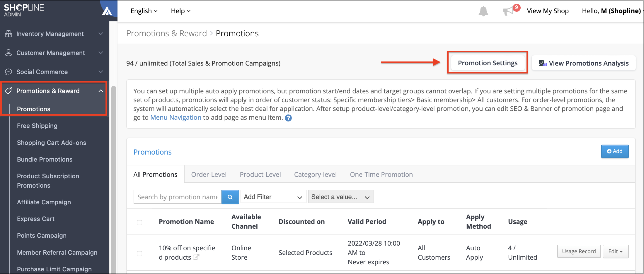The height and width of the screenshot is (274, 644).
Task: Tick the select-all checkbox in table header
Action: [x=139, y=222]
